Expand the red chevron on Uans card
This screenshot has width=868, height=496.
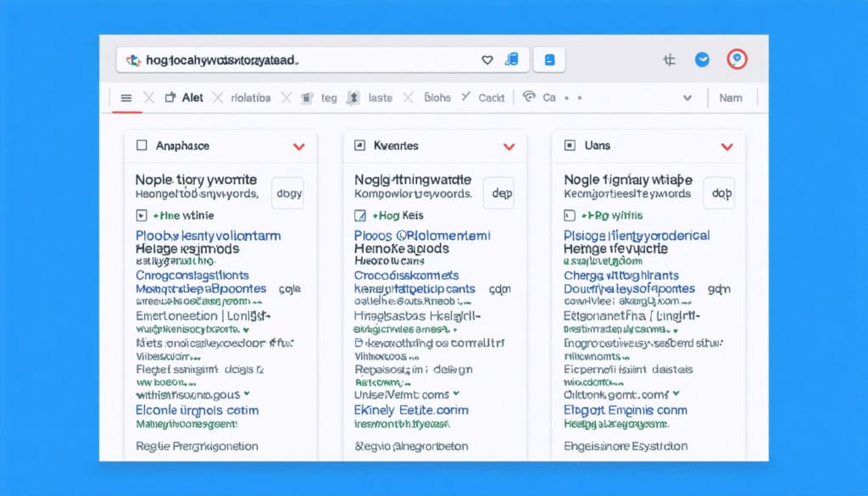pos(726,147)
